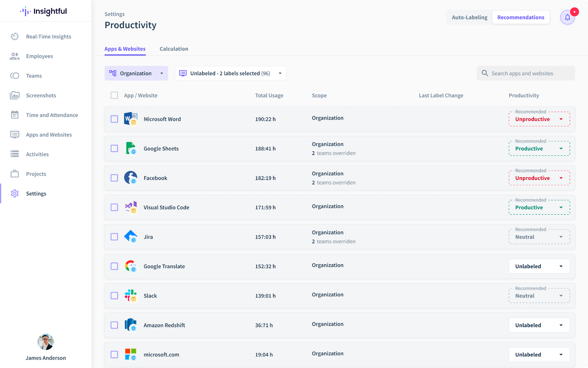Open Jira's Neutral productivity dropdown
The image size is (588, 368).
pos(539,237)
